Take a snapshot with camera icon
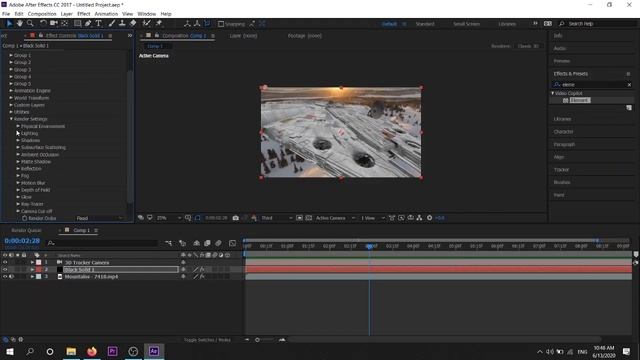Viewport: 640px width, 360px height. click(x=236, y=218)
